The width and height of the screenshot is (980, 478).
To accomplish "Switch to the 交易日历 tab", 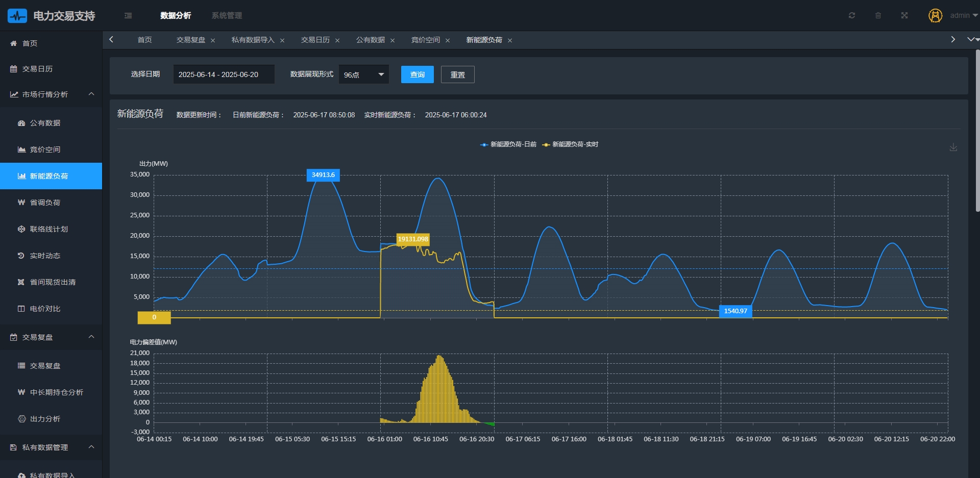I will pos(315,40).
